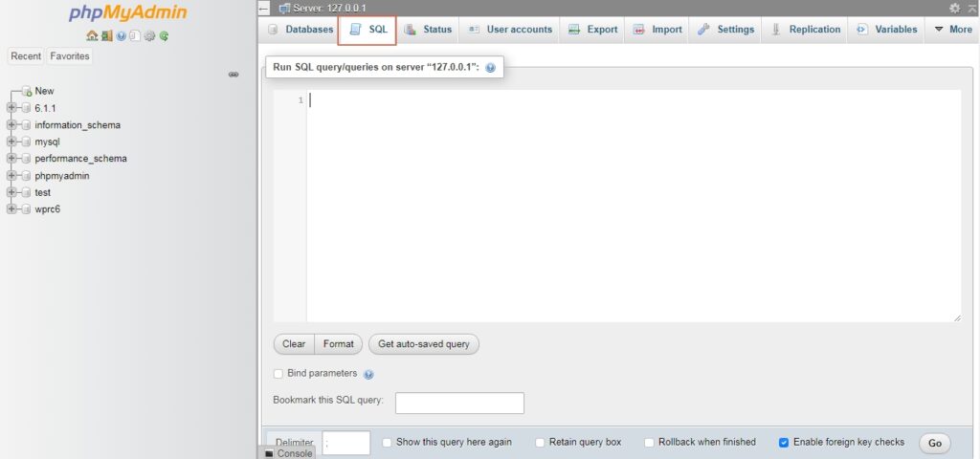980x459 pixels.
Task: Click the database icon beside information_schema
Action: tap(26, 125)
